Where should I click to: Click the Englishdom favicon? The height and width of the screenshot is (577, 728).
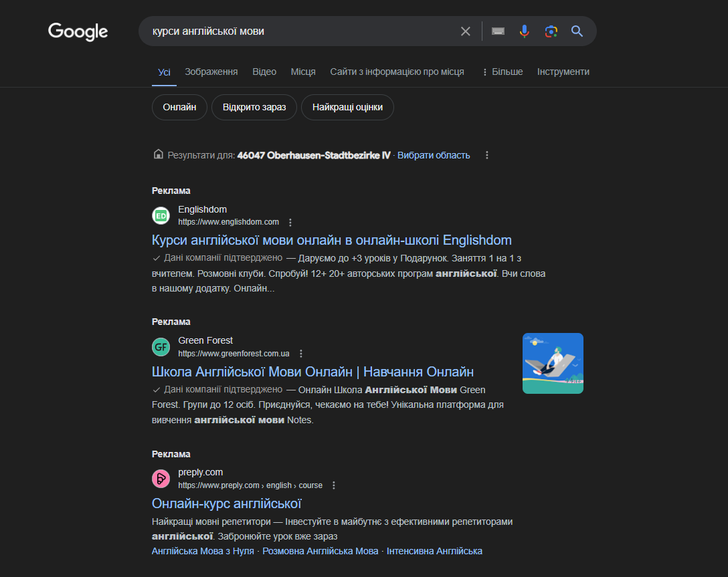tap(161, 216)
